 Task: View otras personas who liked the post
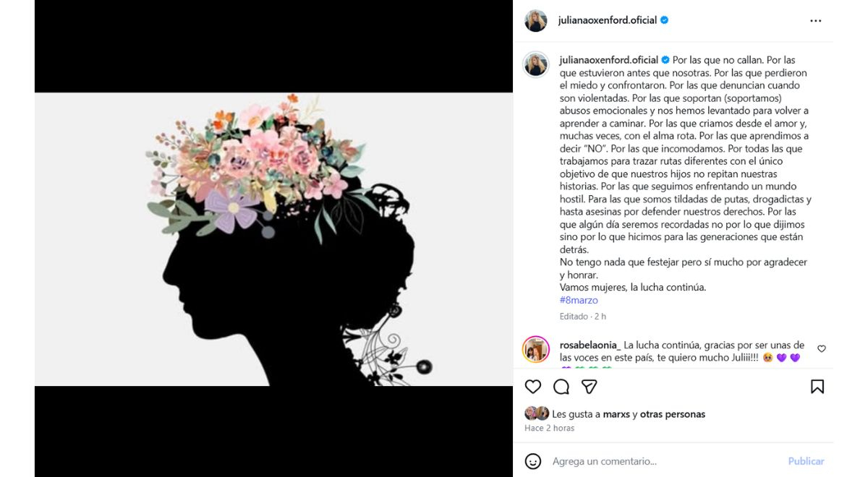coord(673,414)
